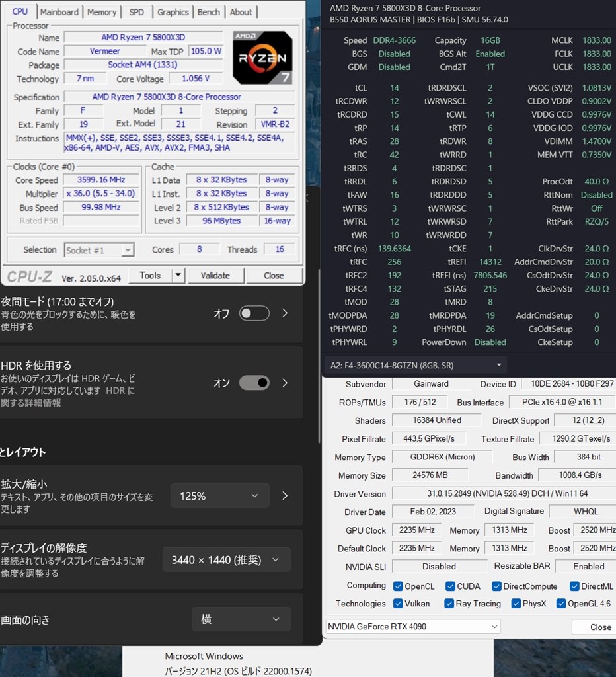
Task: Open the A2 memory module dropdown
Action: pyautogui.click(x=500, y=364)
